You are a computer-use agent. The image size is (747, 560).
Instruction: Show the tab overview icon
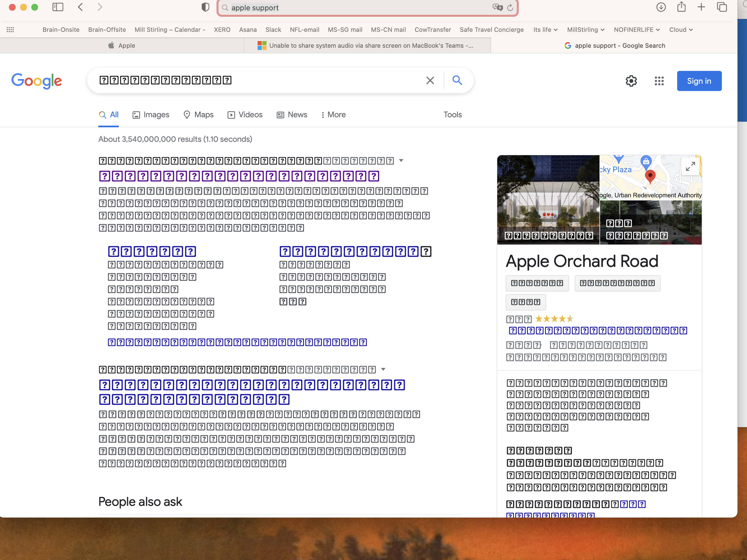[722, 7]
